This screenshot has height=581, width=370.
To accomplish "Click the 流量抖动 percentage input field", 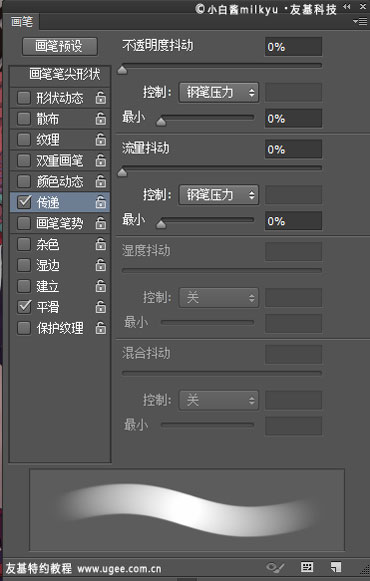I will 293,149.
